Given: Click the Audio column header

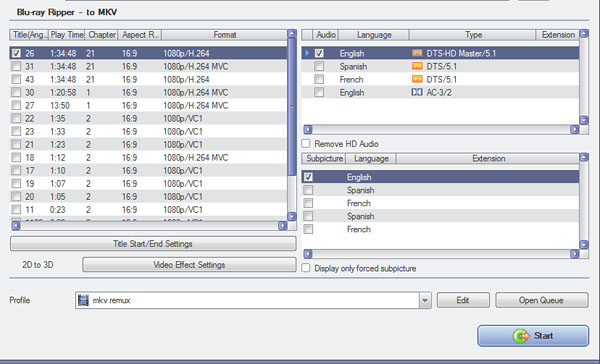Looking at the screenshot, I should coord(326,35).
